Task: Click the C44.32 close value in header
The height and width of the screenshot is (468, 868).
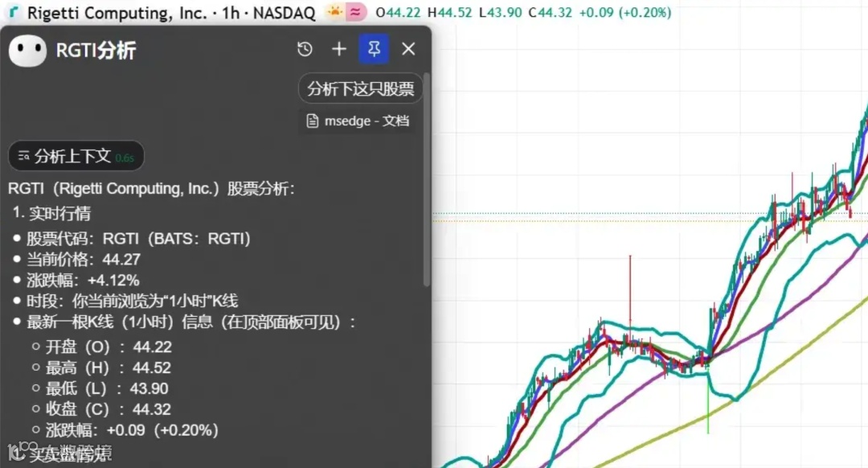Action: tap(550, 12)
